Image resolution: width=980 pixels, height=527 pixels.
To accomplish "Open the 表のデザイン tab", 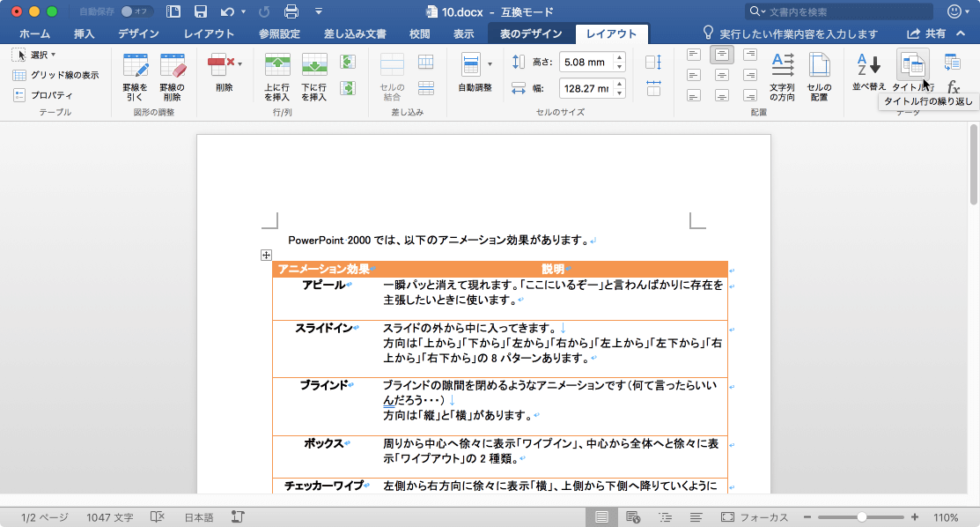I will (x=531, y=33).
